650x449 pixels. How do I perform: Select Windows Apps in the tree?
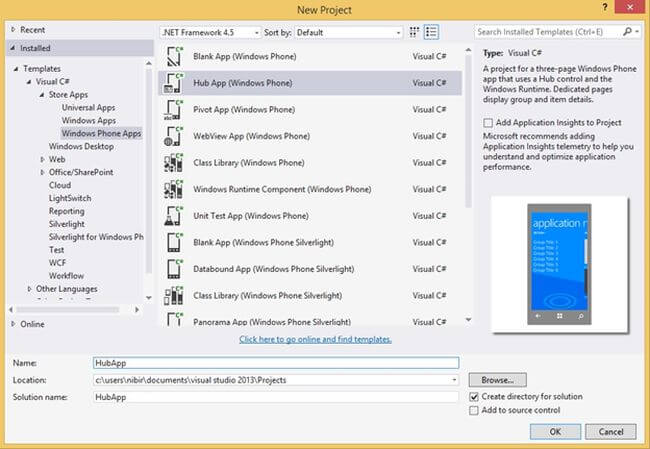[x=89, y=121]
